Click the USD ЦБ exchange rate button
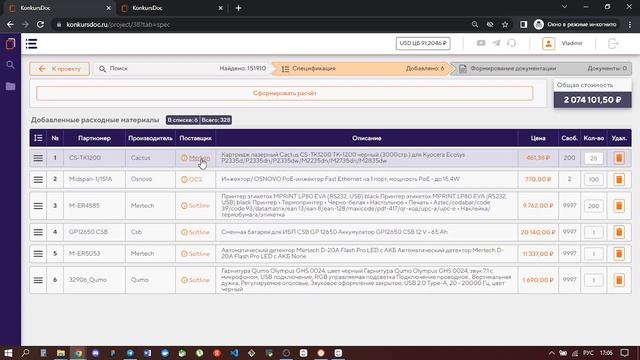This screenshot has height=360, width=640. (423, 43)
